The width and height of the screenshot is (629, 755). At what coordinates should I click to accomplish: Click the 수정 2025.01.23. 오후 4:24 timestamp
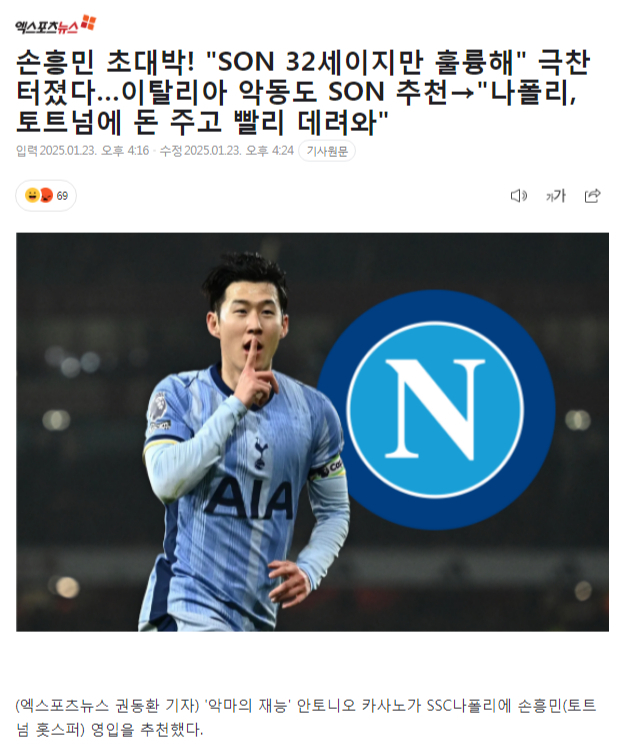(226, 151)
